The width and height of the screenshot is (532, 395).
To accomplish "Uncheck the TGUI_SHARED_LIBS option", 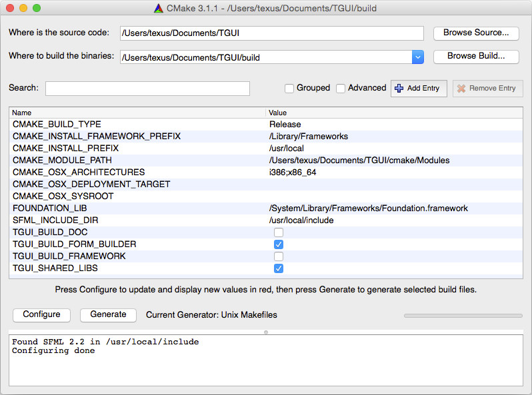I will [x=279, y=268].
